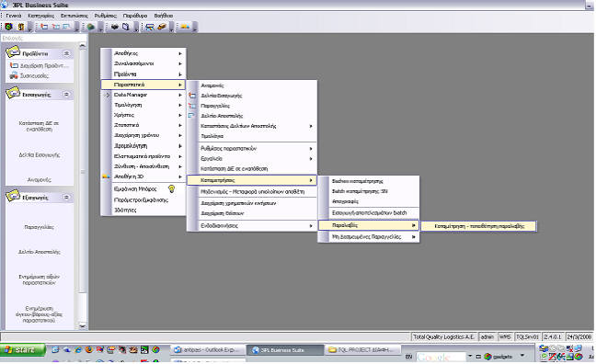
Task: Expand the Σύνθεση - Αποσύνθεση submenu
Action: click(143, 166)
